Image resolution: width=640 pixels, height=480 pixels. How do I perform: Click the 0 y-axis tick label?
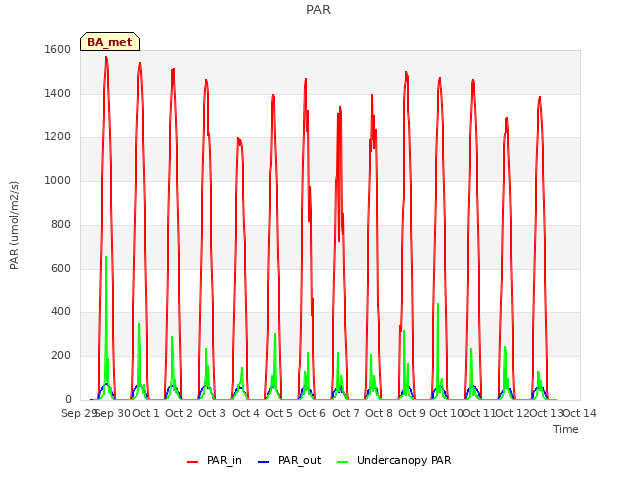point(68,399)
